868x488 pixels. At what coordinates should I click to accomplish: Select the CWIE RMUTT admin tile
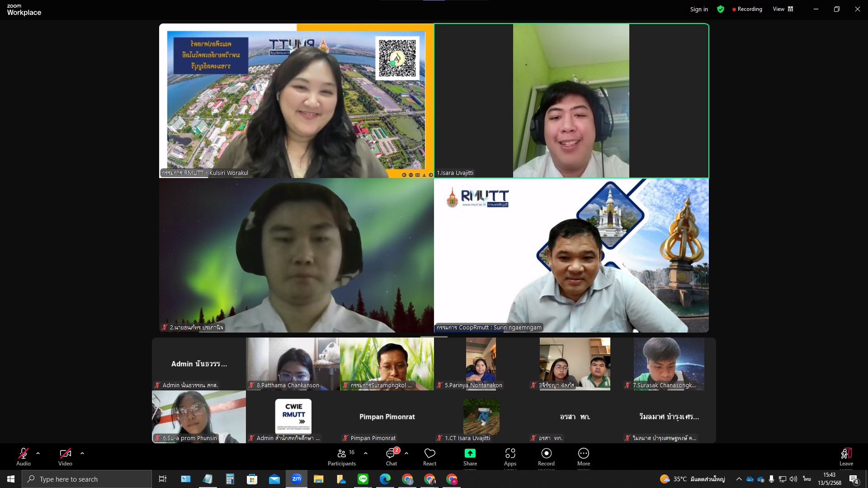[293, 417]
